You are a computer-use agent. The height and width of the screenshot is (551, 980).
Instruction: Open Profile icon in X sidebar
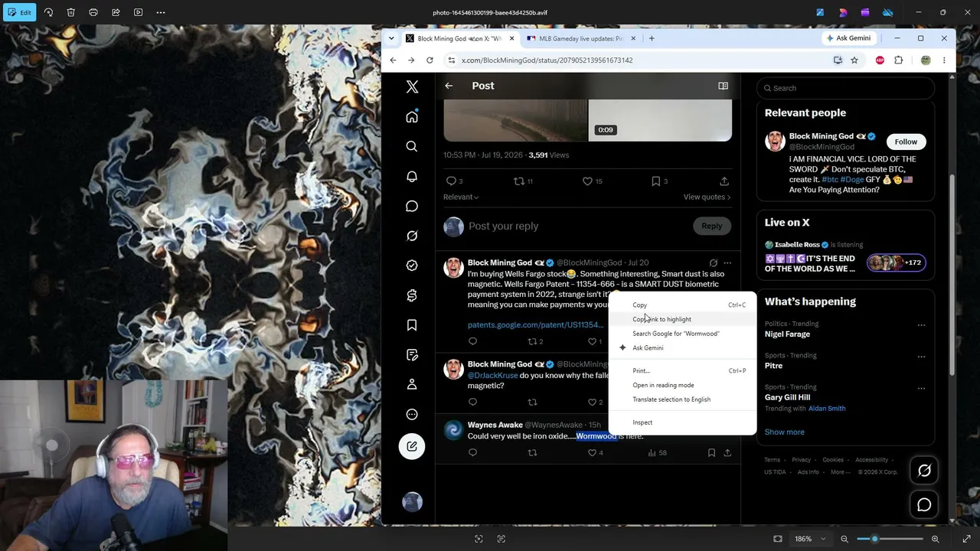412,384
